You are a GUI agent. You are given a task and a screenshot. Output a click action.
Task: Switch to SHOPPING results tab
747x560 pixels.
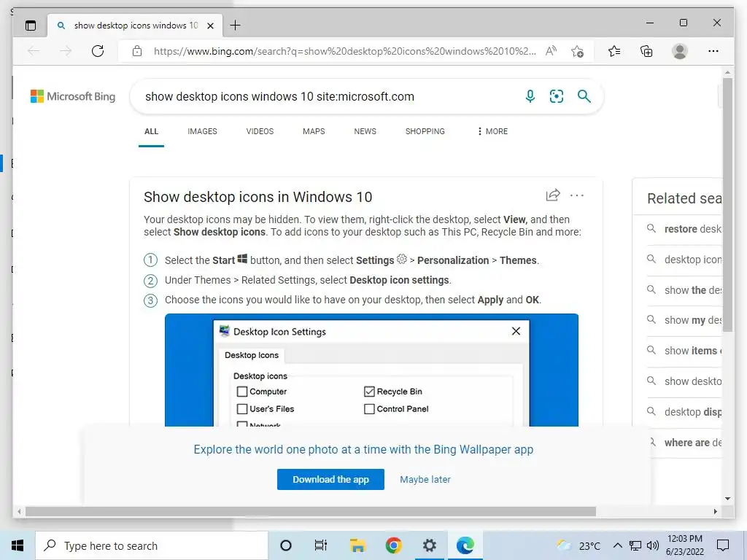pos(425,131)
